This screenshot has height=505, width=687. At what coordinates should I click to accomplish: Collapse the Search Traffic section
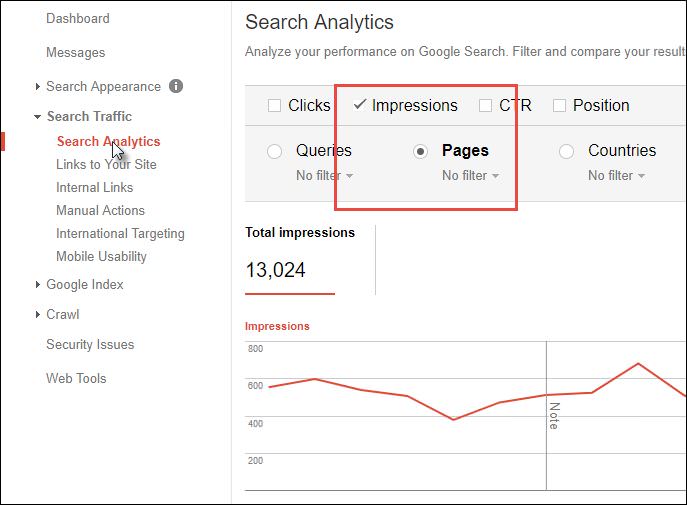tap(38, 116)
